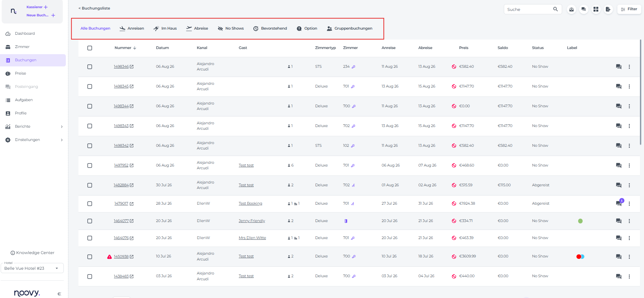The image size is (644, 298).
Task: Expand Einstellungen in the sidebar
Action: point(62,140)
